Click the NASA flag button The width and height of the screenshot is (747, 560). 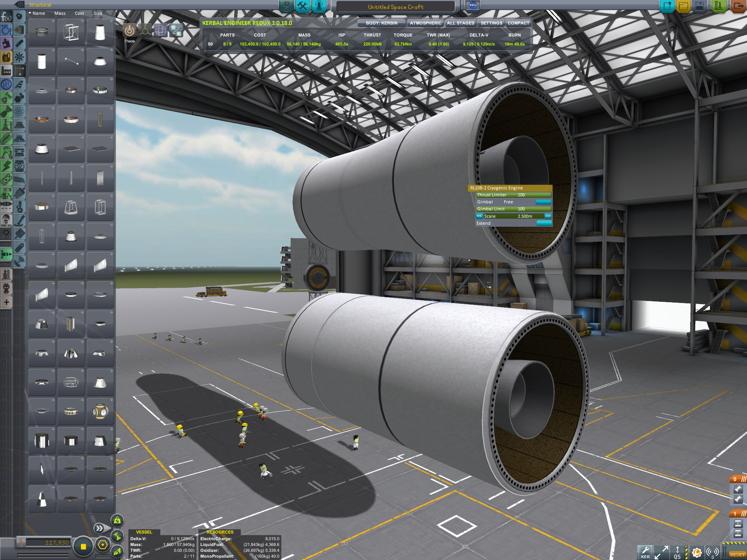pyautogui.click(x=473, y=5)
